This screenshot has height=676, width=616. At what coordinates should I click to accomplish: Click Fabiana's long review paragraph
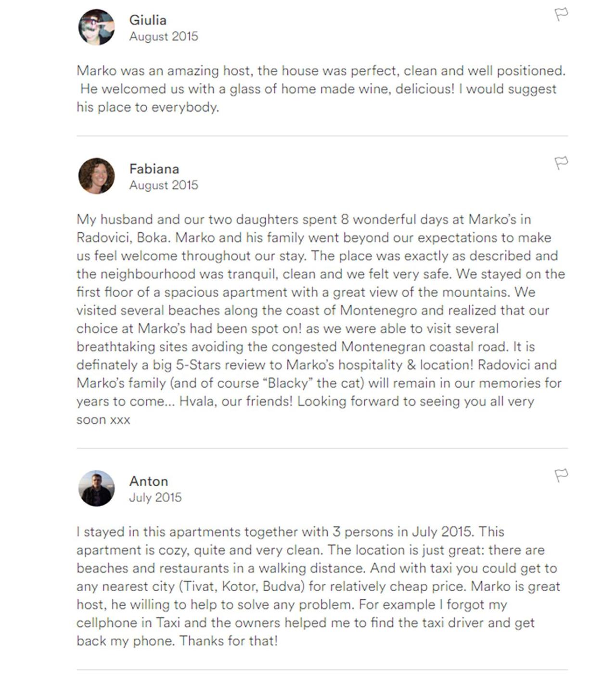tap(321, 319)
